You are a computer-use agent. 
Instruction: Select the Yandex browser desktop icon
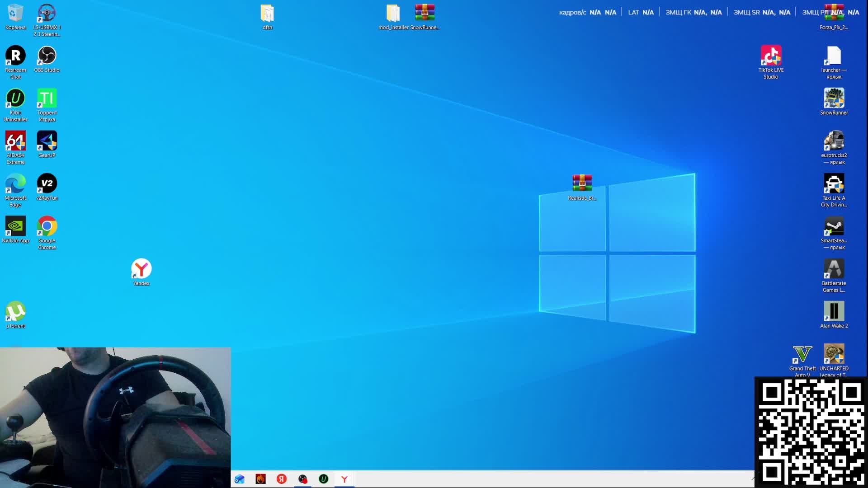tap(141, 269)
